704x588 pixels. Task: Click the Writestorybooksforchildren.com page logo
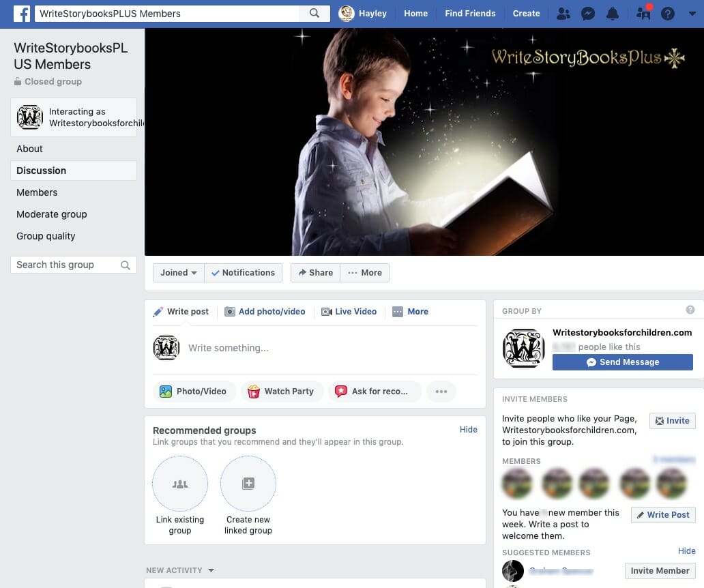pyautogui.click(x=523, y=349)
